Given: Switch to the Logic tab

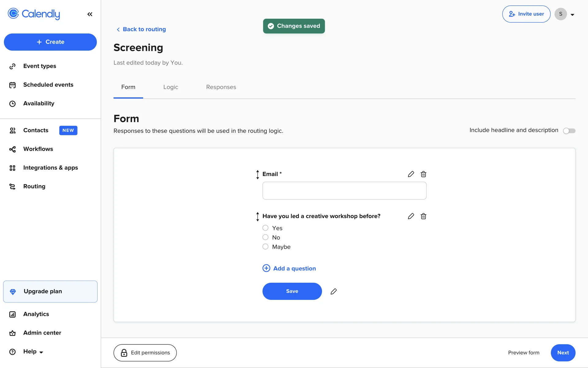Looking at the screenshot, I should pos(171,87).
